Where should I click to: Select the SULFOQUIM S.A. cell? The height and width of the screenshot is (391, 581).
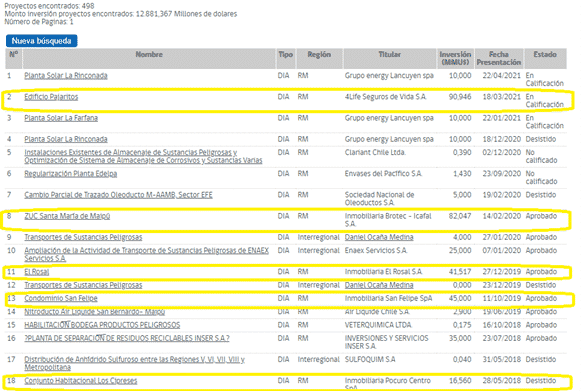[x=370, y=359]
